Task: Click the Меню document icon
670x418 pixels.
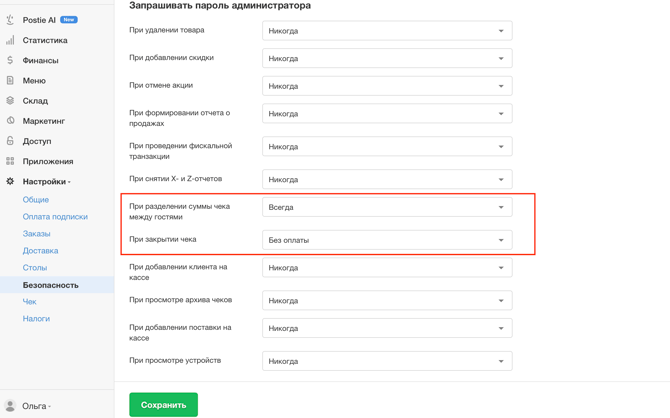Action: 10,80
